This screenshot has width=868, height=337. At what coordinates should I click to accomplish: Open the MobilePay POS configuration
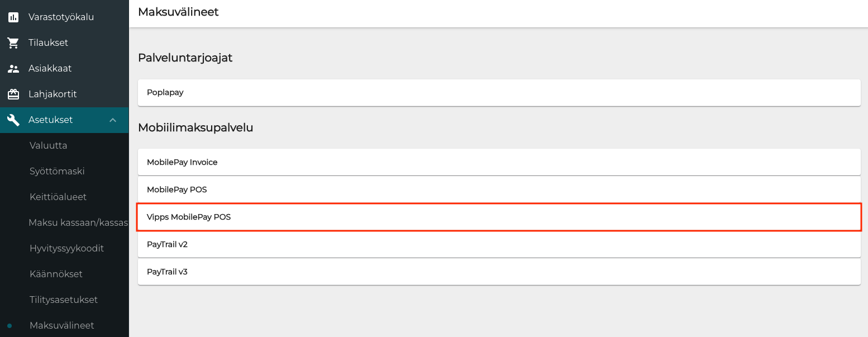(x=499, y=189)
